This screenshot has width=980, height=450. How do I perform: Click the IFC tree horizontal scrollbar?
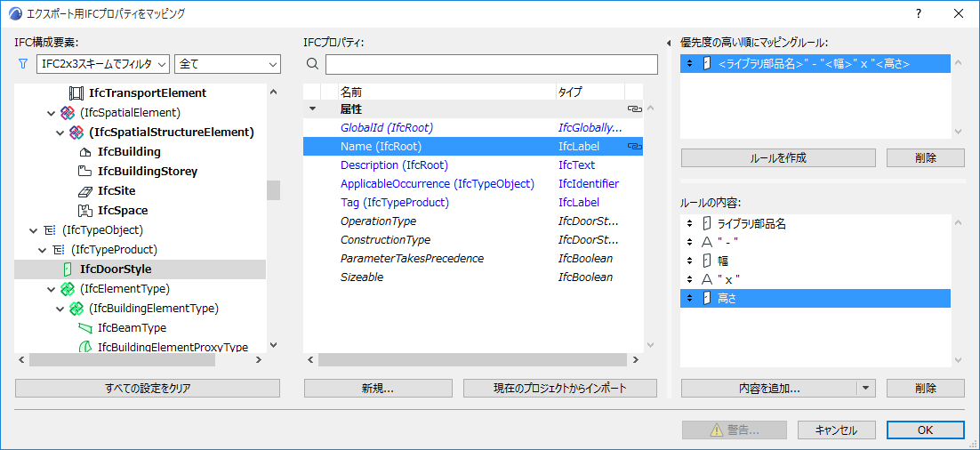(122, 360)
